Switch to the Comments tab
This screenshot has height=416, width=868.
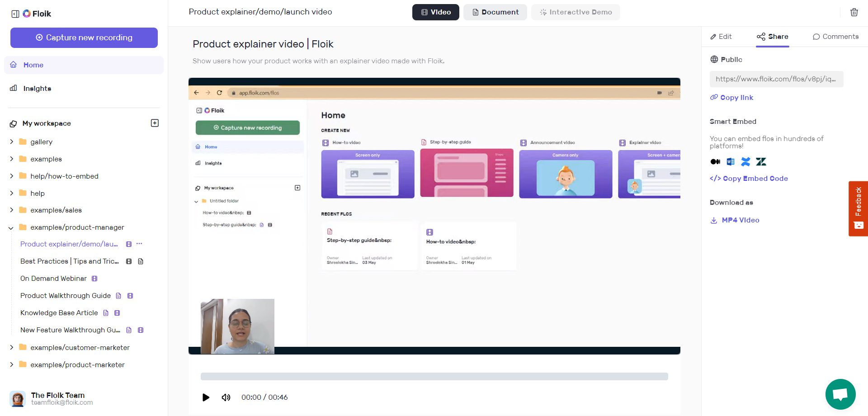click(835, 36)
